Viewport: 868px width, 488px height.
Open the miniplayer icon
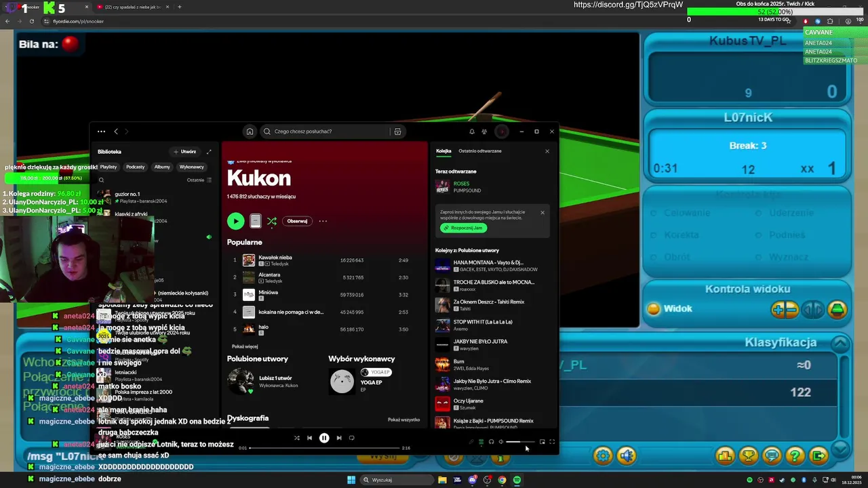coord(542,442)
